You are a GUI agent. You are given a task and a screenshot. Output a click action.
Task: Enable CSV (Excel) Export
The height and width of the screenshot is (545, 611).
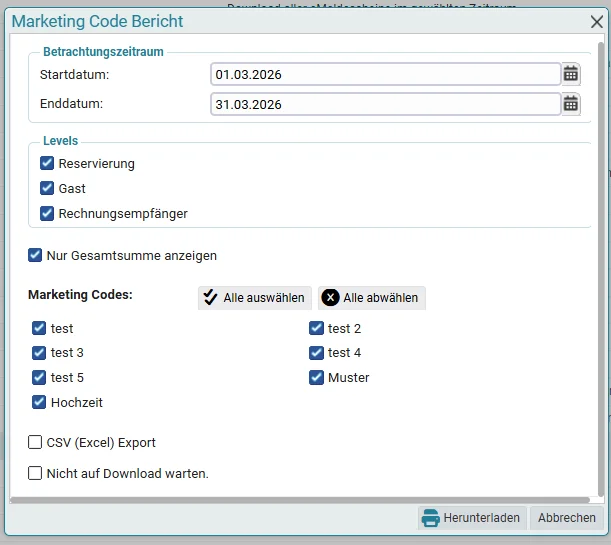pyautogui.click(x=35, y=442)
